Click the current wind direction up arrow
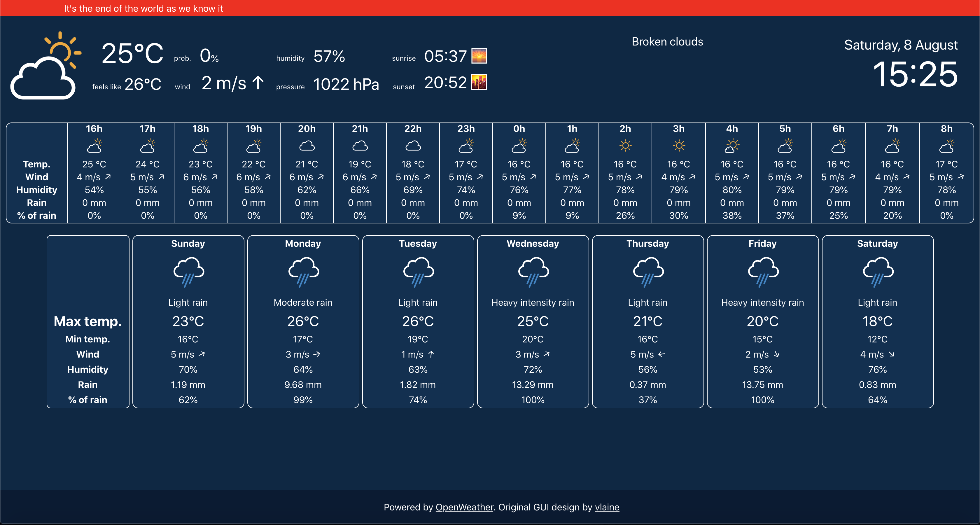 (x=258, y=83)
